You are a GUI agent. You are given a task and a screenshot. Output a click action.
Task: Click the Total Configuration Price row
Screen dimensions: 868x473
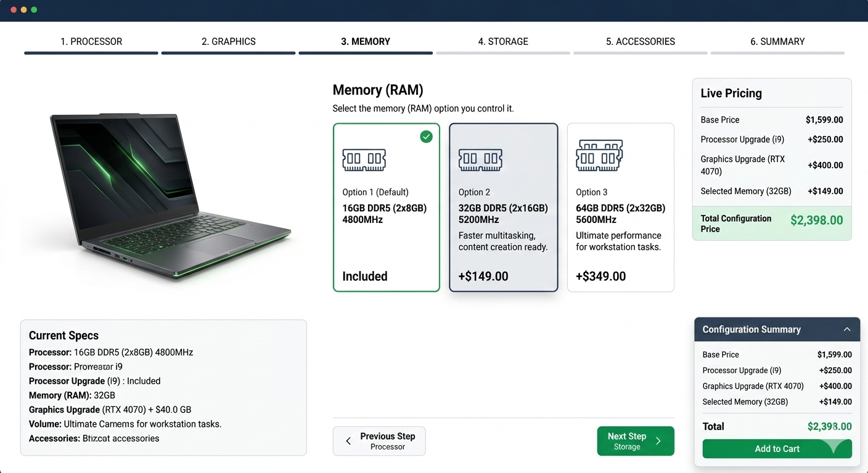[771, 223]
